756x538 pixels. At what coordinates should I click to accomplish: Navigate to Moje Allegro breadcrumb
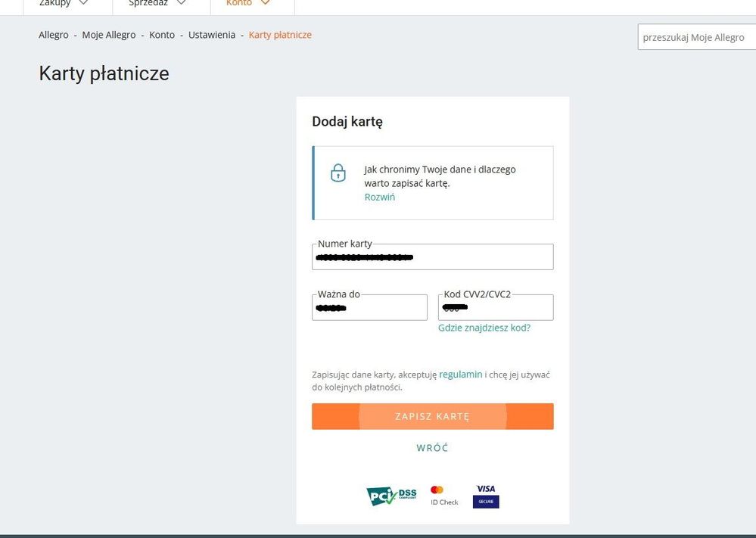[109, 35]
